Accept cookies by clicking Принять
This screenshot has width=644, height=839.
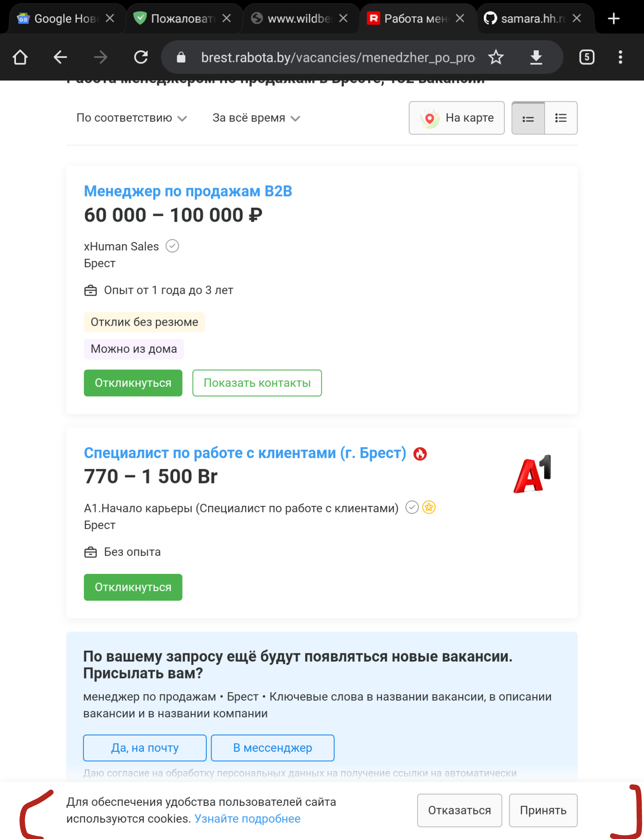coord(543,810)
